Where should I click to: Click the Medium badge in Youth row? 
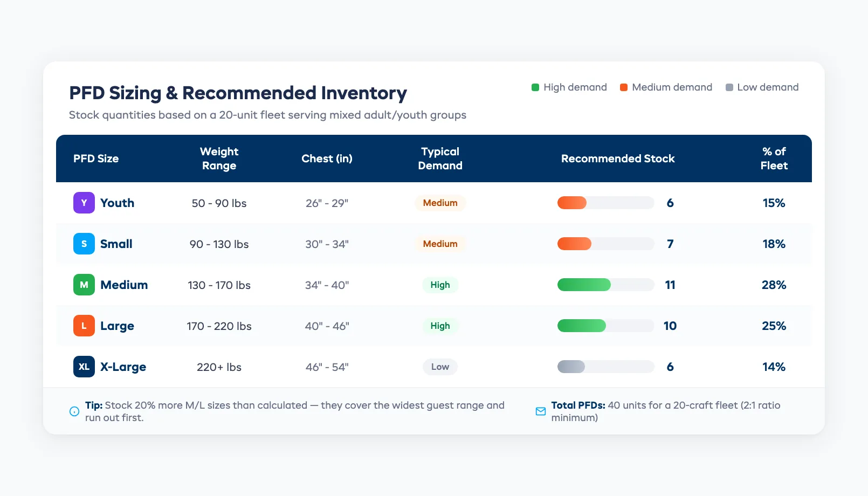(x=440, y=203)
